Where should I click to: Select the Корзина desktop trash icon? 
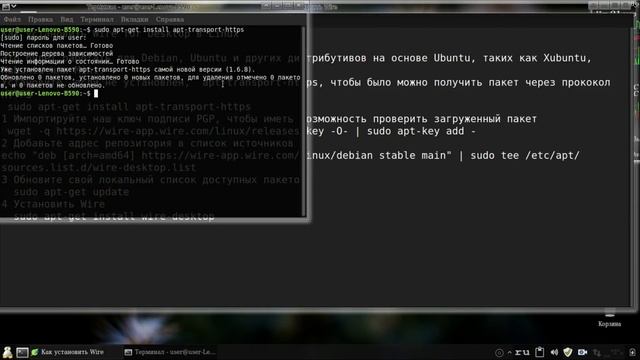[x=609, y=319]
